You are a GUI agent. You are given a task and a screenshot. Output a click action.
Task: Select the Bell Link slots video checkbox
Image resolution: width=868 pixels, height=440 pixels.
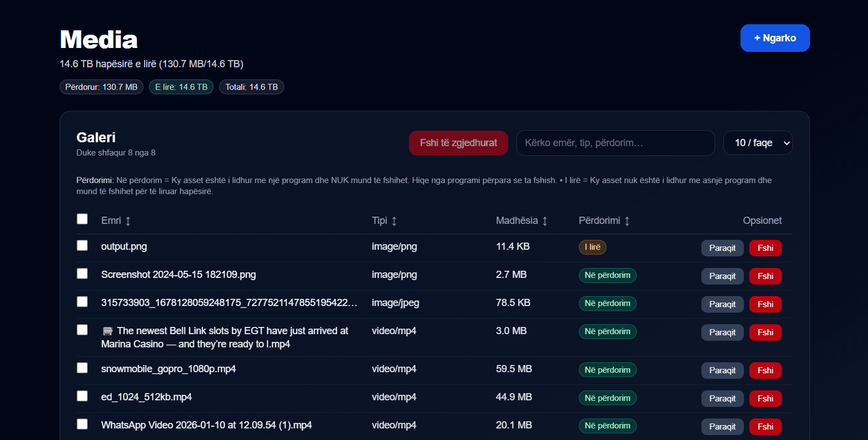pyautogui.click(x=82, y=330)
